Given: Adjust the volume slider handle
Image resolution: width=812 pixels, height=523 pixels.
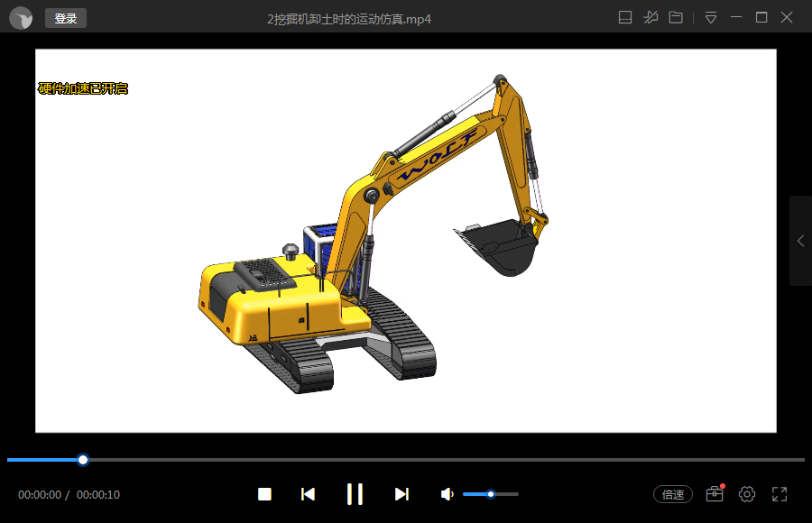Looking at the screenshot, I should (x=491, y=494).
